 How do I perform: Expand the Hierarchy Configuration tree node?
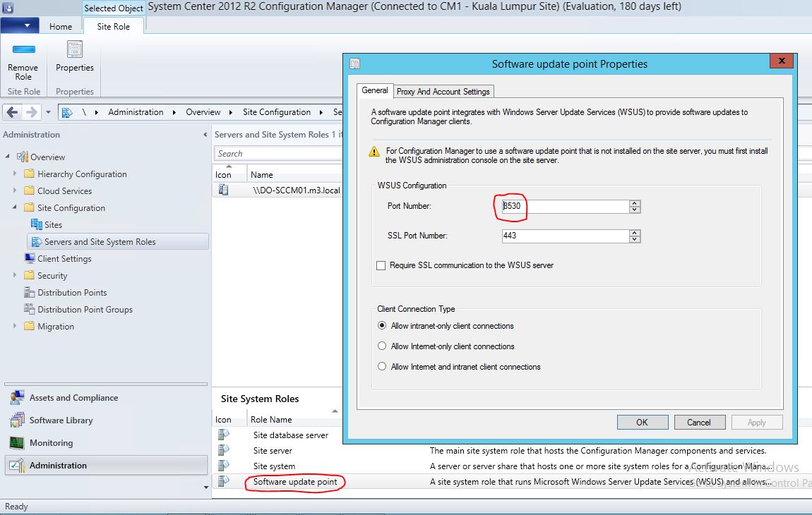(x=15, y=174)
